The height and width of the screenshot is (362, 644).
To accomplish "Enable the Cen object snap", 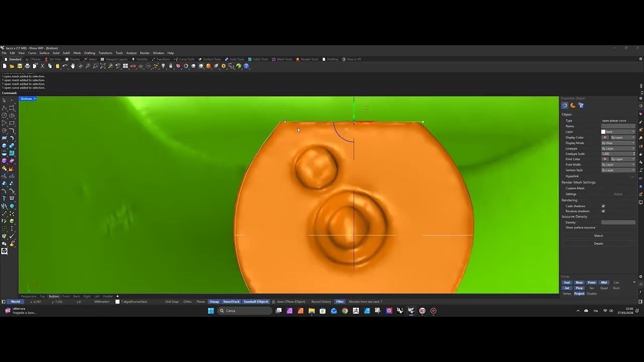I will click(616, 283).
